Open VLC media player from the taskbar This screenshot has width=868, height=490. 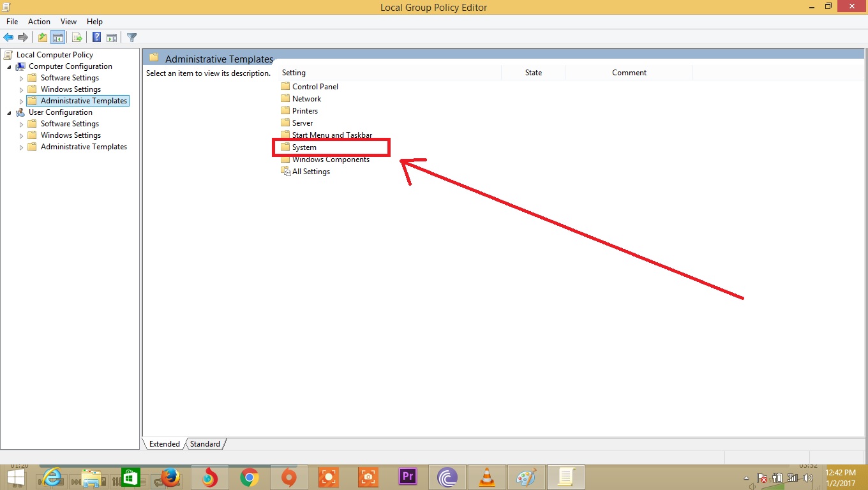(486, 477)
